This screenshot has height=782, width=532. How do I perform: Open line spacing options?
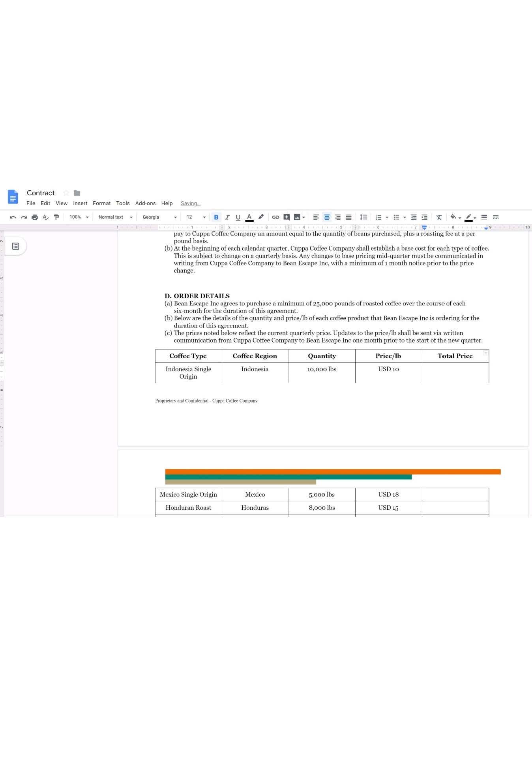point(363,217)
